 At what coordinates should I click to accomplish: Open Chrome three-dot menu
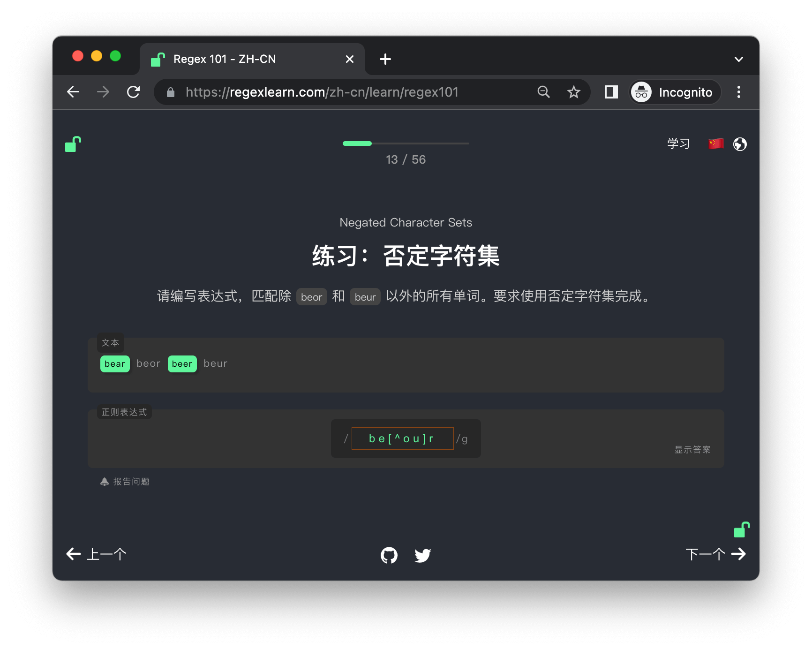(x=739, y=92)
